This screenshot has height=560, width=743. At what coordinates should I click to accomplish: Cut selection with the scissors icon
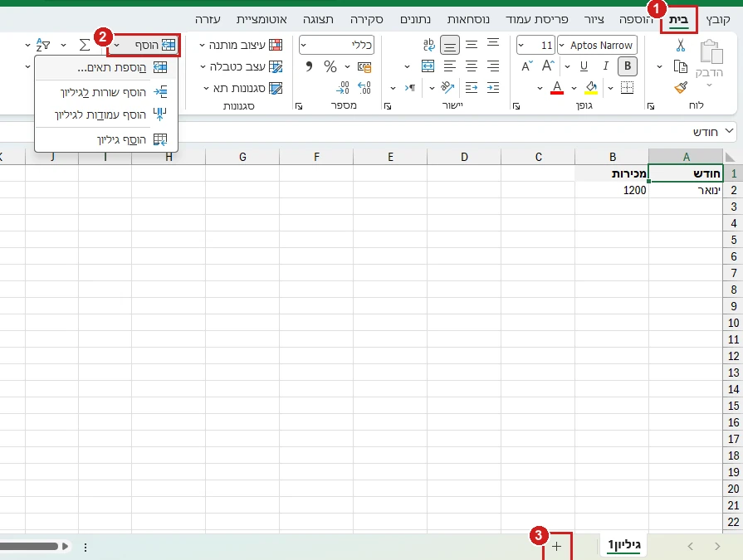[x=681, y=46]
